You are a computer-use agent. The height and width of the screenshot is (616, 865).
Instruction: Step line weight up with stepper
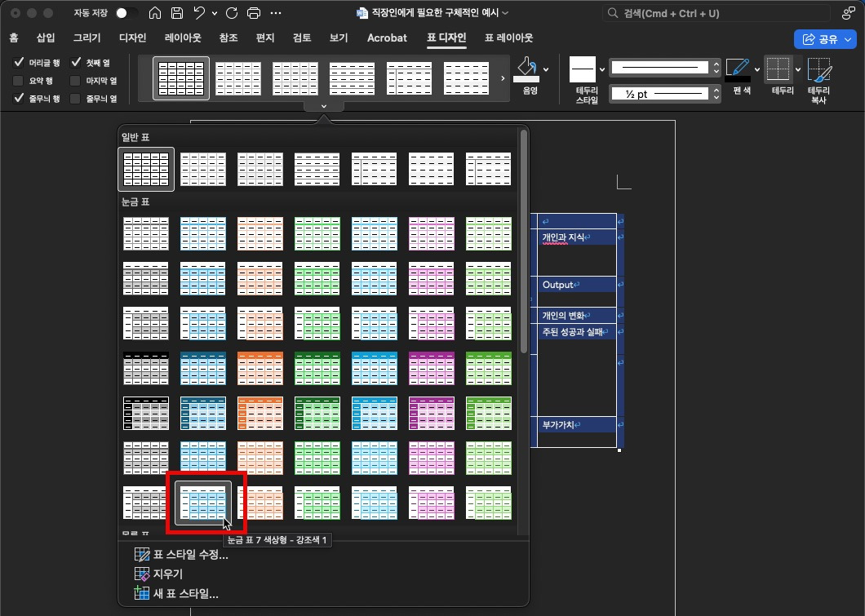[716, 90]
